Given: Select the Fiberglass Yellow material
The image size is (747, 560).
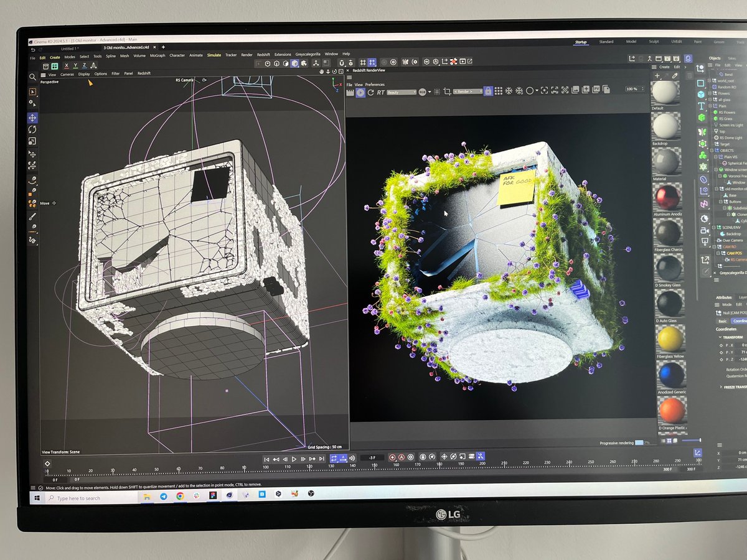Looking at the screenshot, I should [670, 338].
